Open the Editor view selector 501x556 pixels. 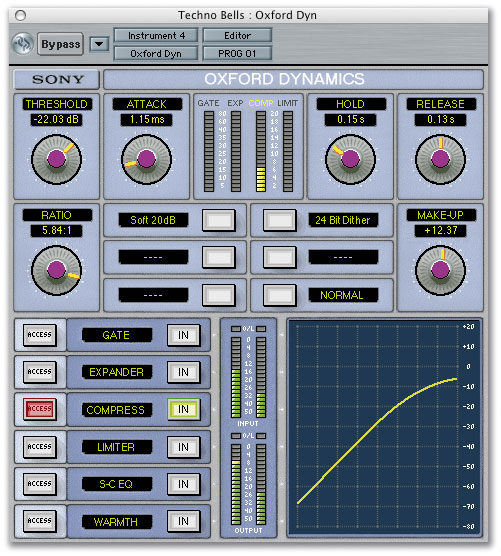point(237,35)
